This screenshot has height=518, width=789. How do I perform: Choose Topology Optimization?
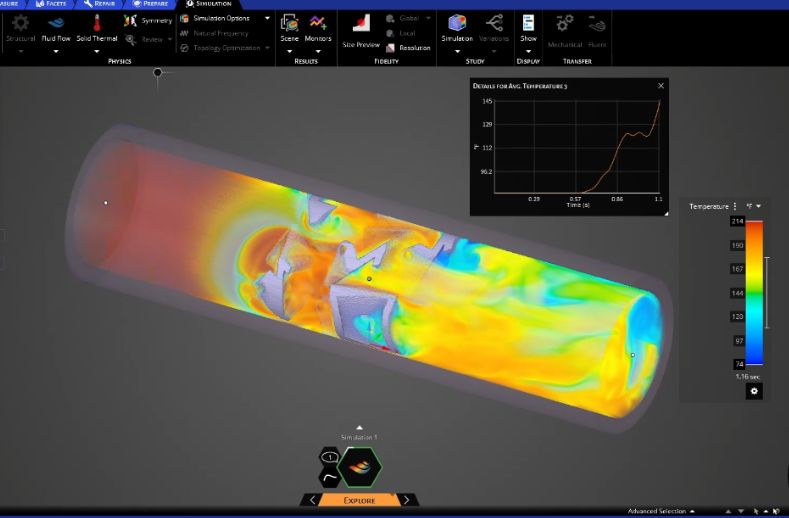pos(220,48)
